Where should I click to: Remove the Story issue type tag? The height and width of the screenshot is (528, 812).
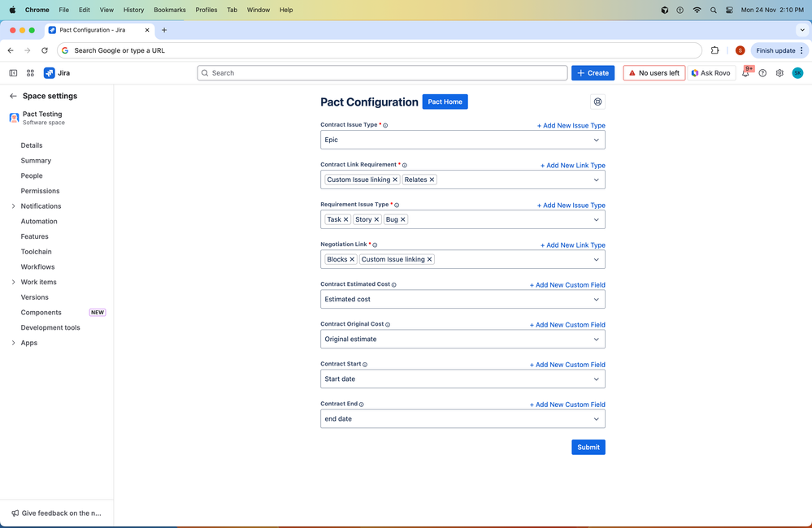[376, 219]
